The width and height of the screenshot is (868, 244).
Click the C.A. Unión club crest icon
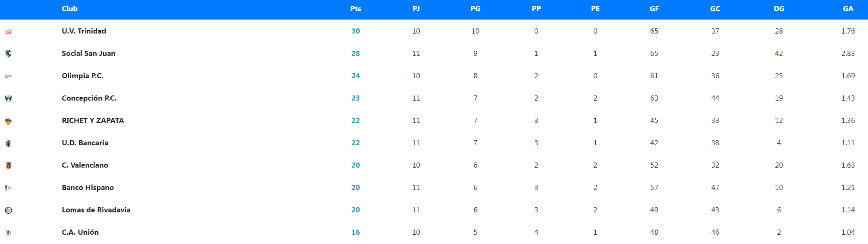(8, 232)
